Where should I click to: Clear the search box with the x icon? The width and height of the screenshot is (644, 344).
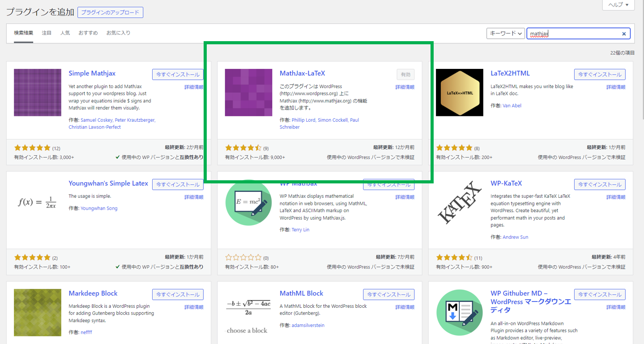[624, 33]
